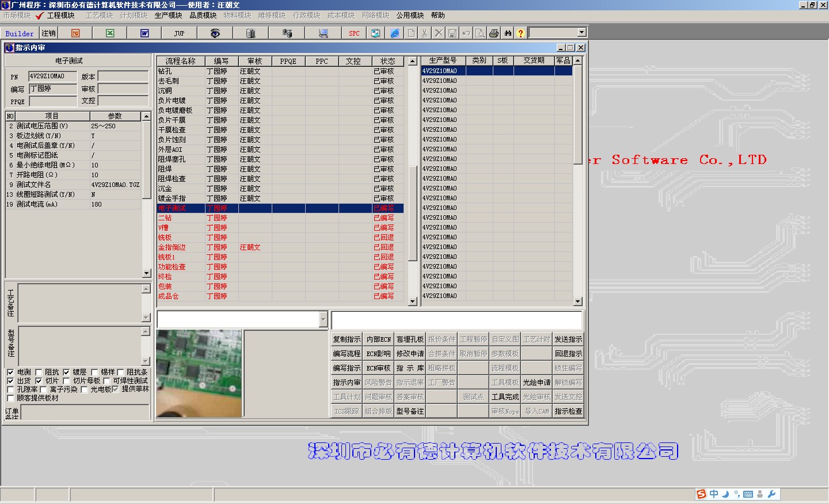Click the JUP toolbar button
Screen dimensions: 829x504
(x=179, y=33)
